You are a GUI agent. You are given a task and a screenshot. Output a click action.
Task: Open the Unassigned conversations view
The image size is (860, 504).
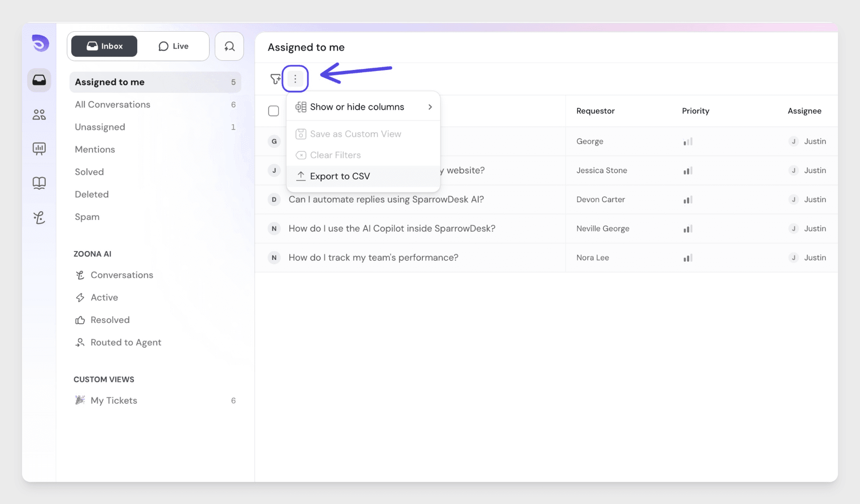100,127
